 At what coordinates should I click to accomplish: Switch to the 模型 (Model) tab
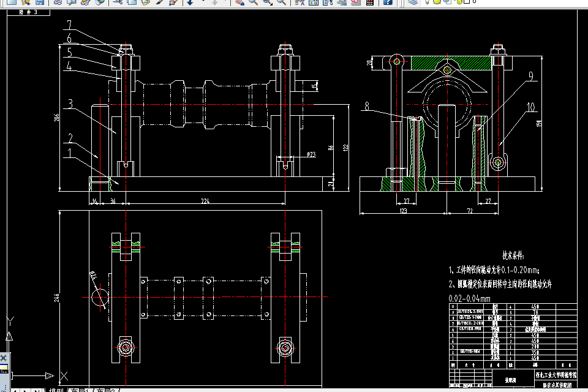click(56, 390)
